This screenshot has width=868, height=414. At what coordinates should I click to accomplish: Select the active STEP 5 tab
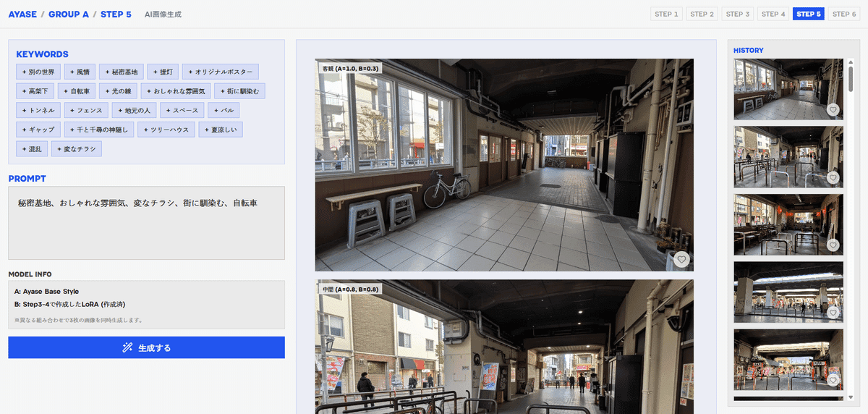tap(808, 14)
